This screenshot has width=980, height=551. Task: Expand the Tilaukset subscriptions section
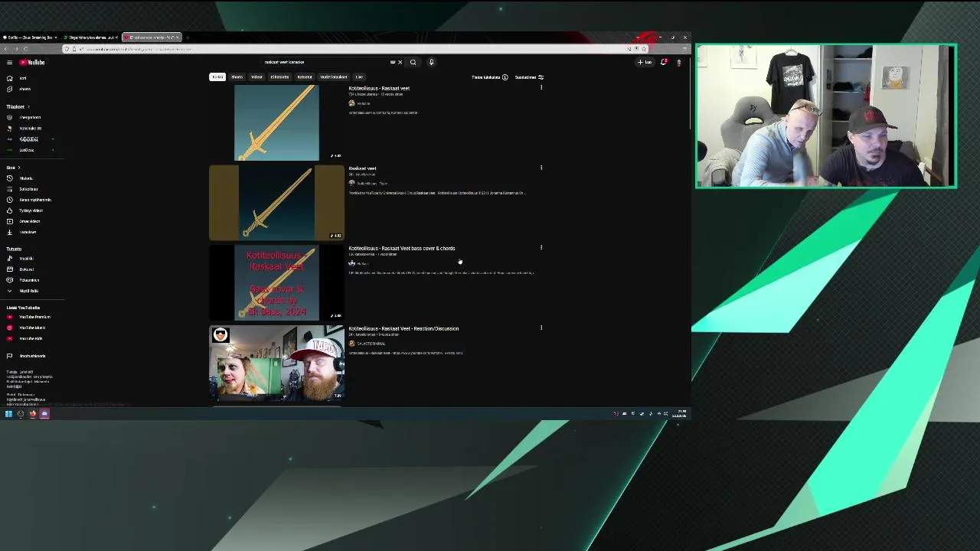(x=17, y=106)
